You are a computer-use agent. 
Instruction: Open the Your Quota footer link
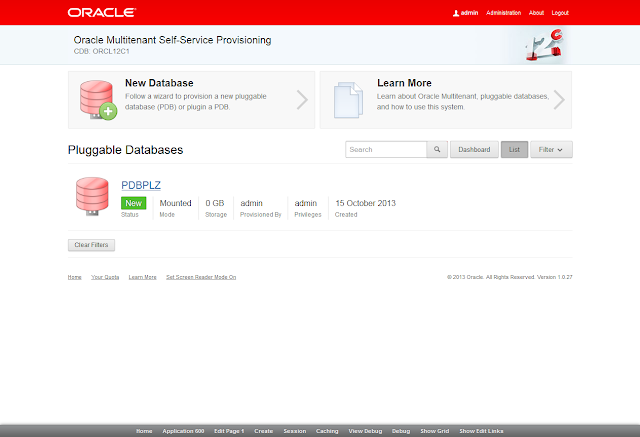[105, 277]
